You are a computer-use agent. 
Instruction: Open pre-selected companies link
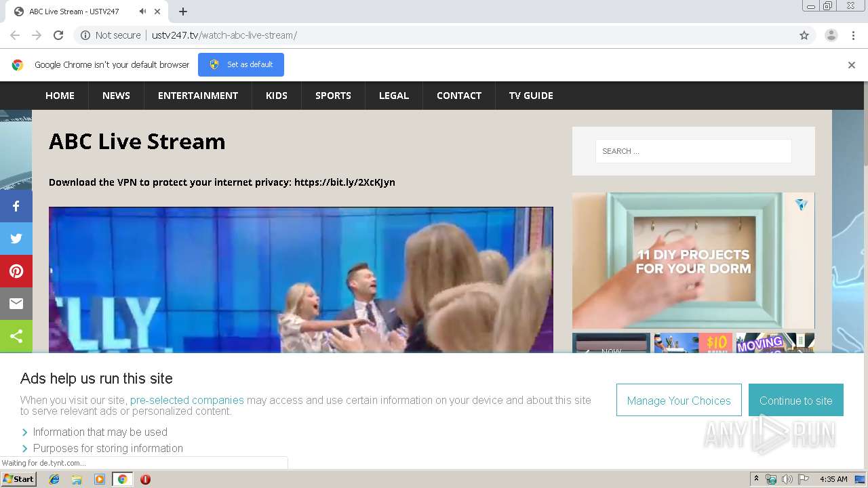point(187,400)
